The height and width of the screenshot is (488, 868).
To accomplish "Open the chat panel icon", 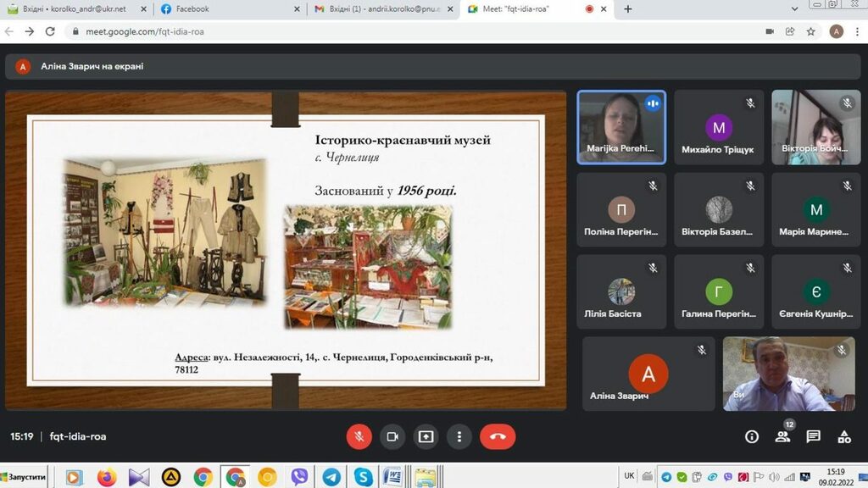I will point(813,436).
